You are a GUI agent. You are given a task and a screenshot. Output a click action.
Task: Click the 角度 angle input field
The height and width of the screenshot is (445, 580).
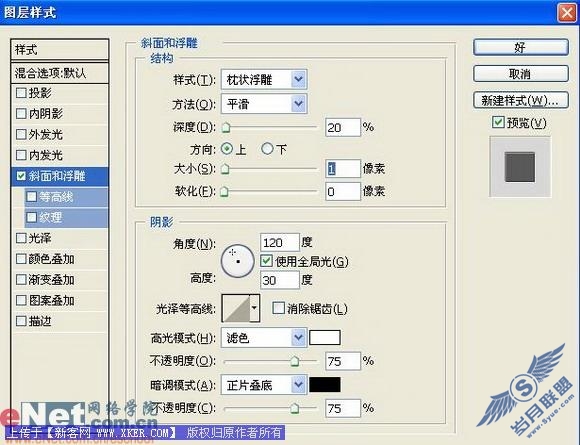(279, 243)
